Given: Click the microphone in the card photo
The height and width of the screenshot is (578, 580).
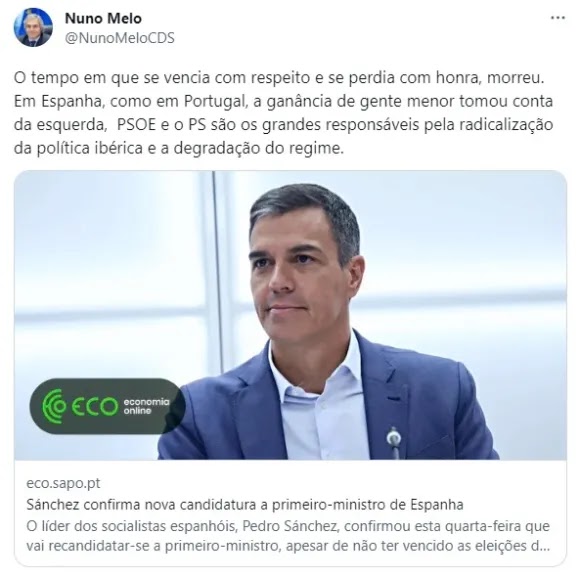Looking at the screenshot, I should pyautogui.click(x=394, y=442).
